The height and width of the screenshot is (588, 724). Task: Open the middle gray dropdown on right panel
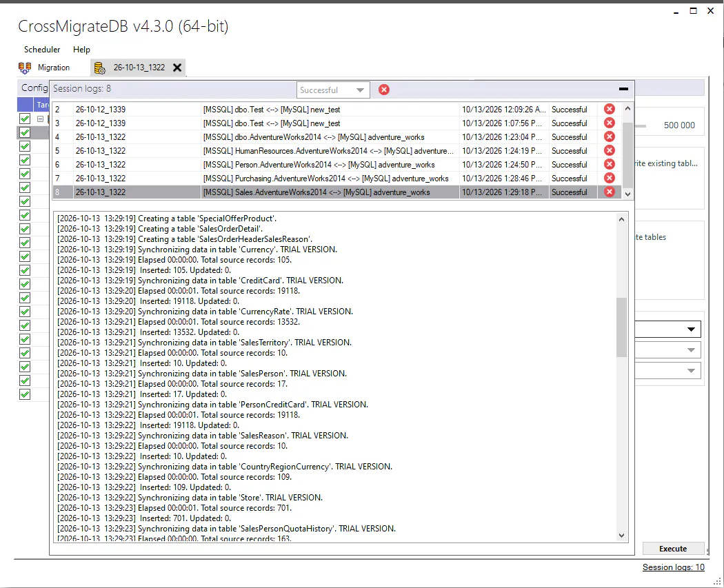click(691, 350)
